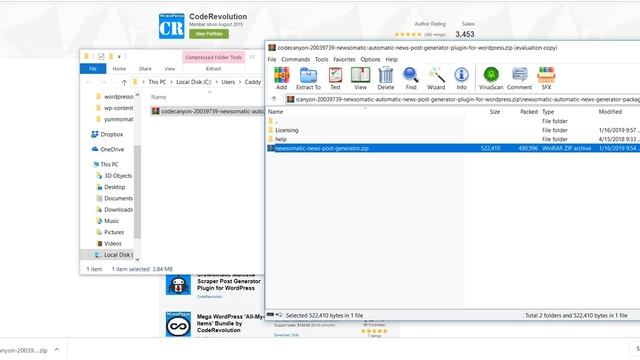
Task: Launch the Wizard wand tool
Action: pyautogui.click(x=436, y=78)
